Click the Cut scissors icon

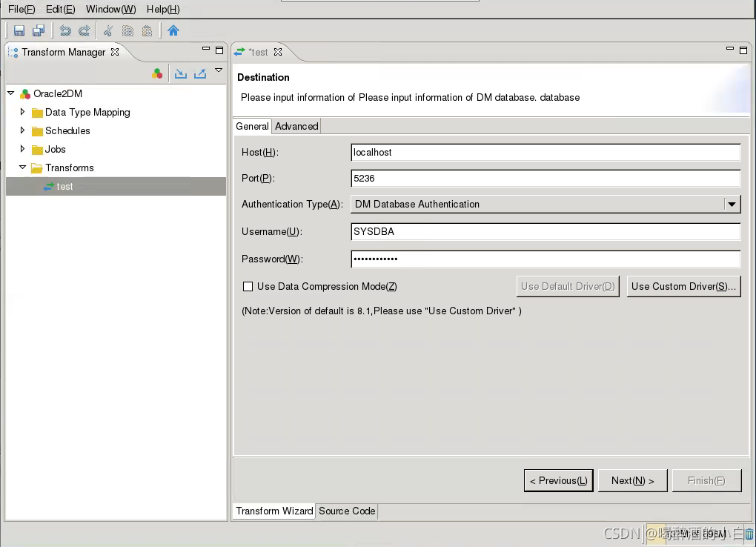(108, 31)
